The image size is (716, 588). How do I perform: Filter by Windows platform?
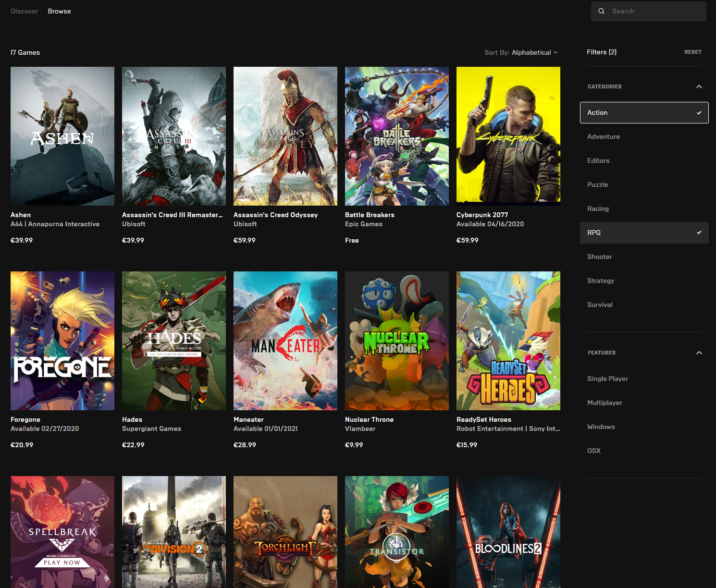pos(644,427)
